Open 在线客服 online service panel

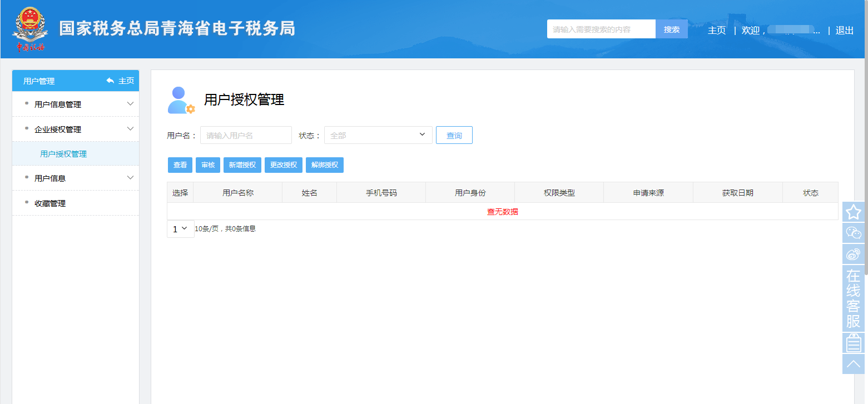click(854, 298)
